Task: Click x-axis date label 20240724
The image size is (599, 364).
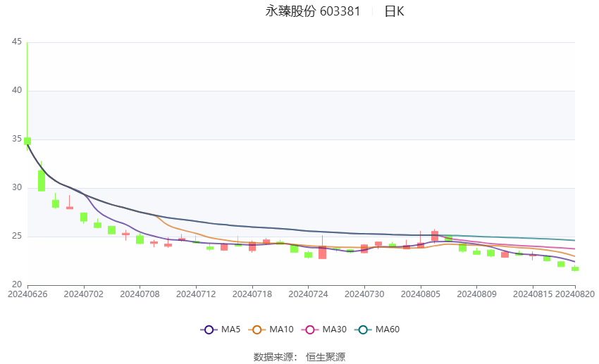Action: [x=308, y=294]
